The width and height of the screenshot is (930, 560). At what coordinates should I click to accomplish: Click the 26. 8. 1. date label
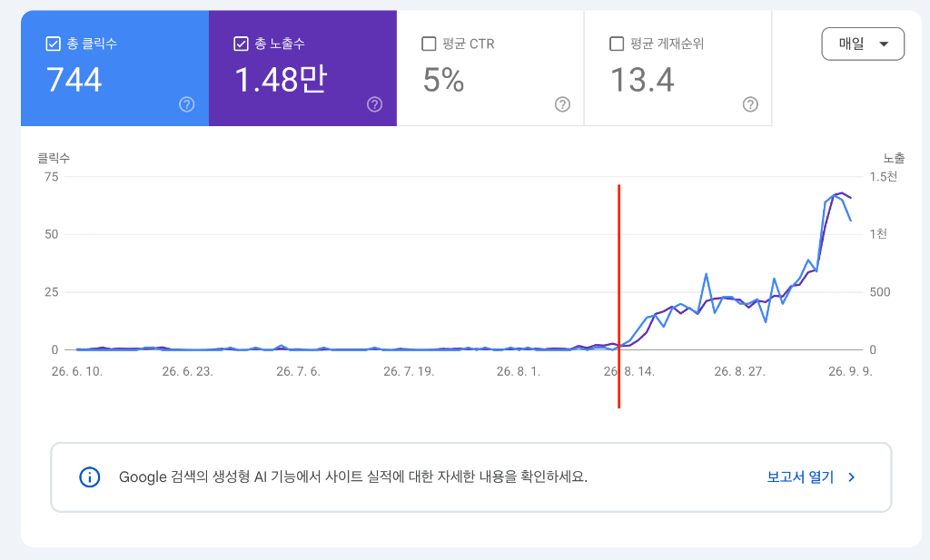click(x=519, y=371)
